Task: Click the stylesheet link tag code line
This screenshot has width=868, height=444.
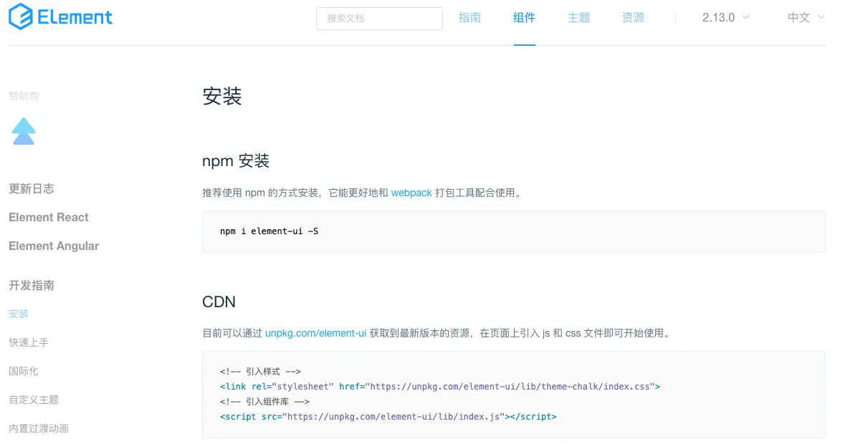Action: [440, 386]
